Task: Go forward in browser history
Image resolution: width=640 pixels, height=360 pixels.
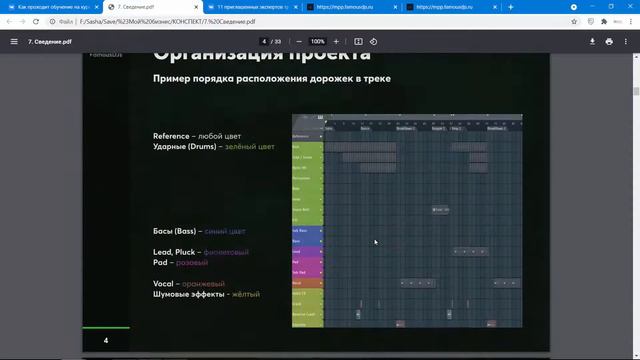Action: 22,22
